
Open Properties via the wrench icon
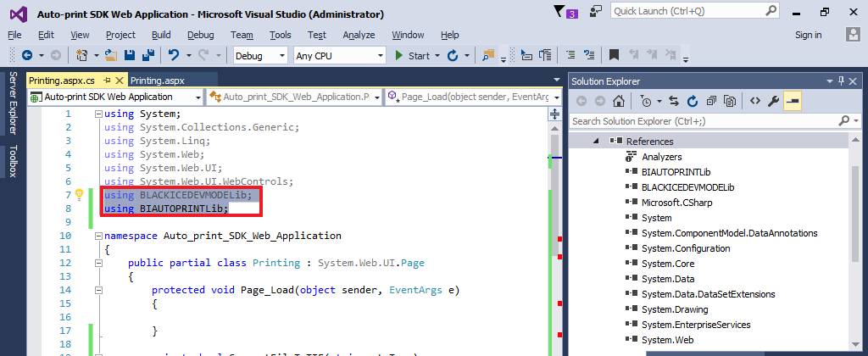(x=772, y=101)
